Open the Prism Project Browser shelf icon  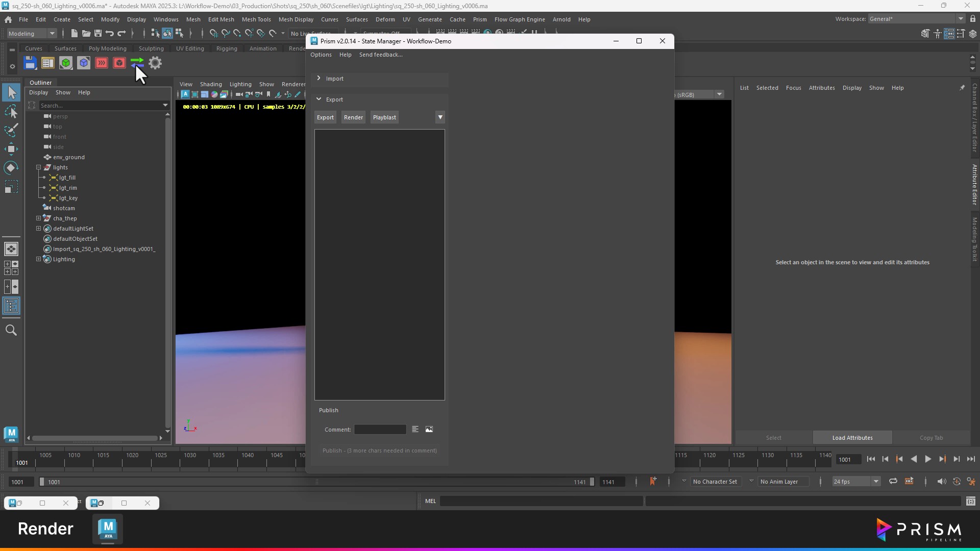[48, 63]
